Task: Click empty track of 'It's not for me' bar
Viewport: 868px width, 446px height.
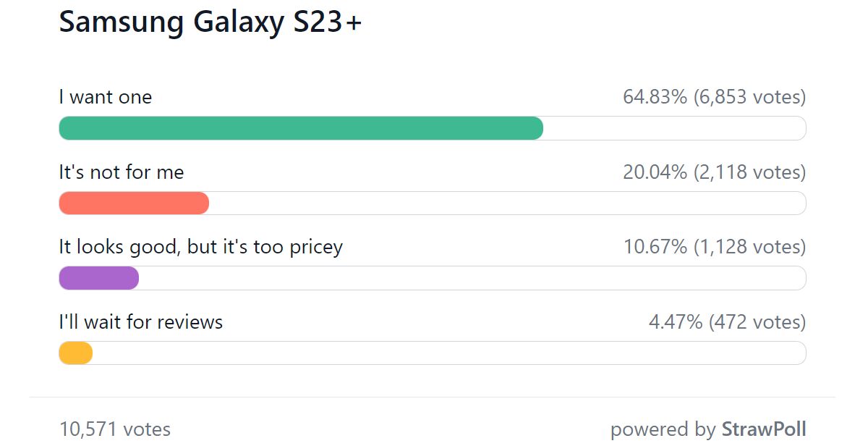Action: click(508, 203)
